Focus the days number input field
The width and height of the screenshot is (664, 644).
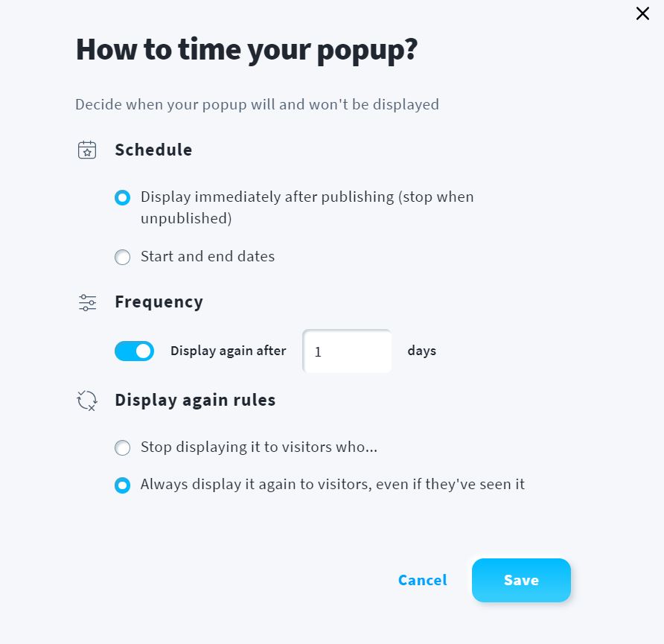pyautogui.click(x=347, y=351)
